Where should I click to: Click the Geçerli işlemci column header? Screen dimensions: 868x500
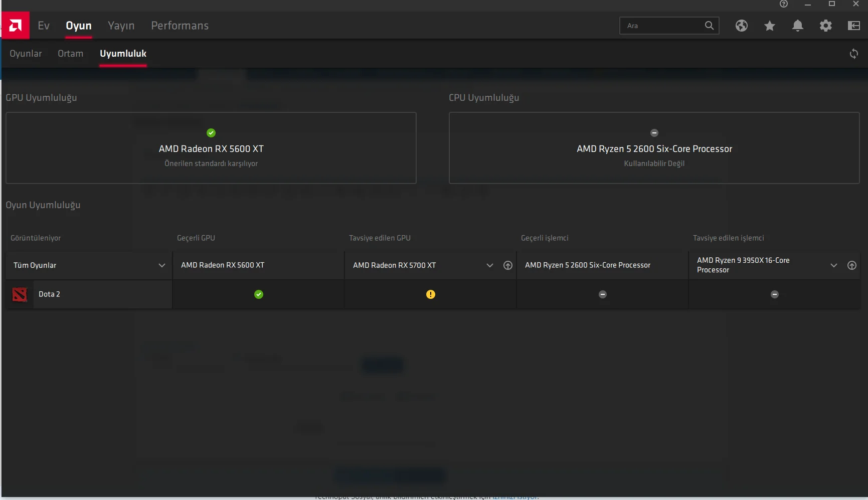[x=545, y=238]
